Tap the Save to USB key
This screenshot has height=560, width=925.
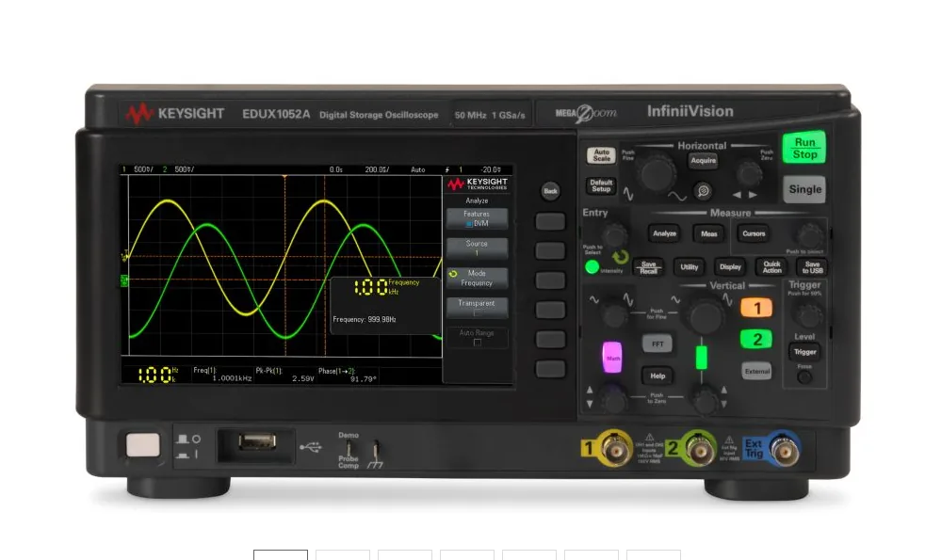coord(812,267)
